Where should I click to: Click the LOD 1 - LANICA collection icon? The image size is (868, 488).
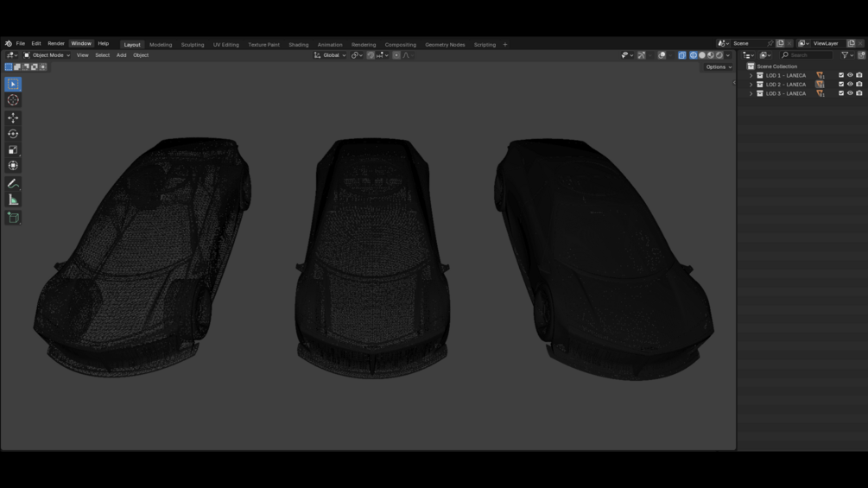point(760,75)
